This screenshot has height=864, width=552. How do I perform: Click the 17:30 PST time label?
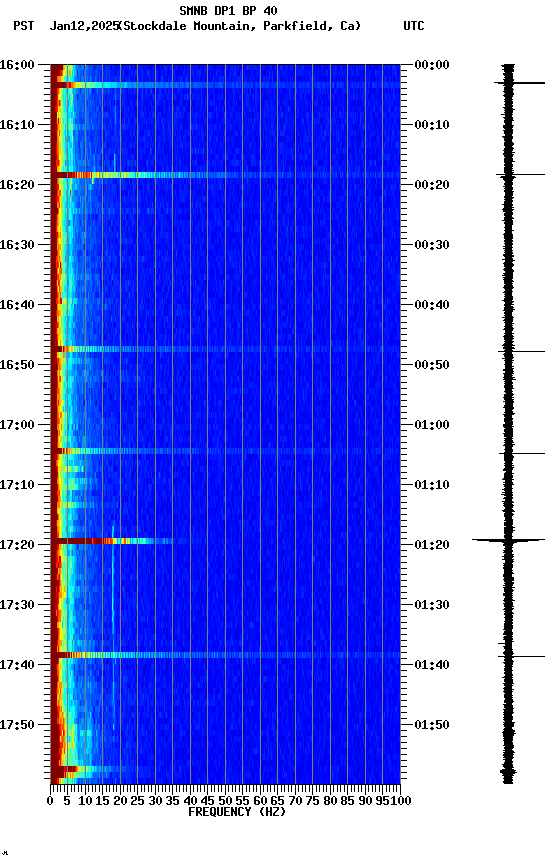point(17,606)
